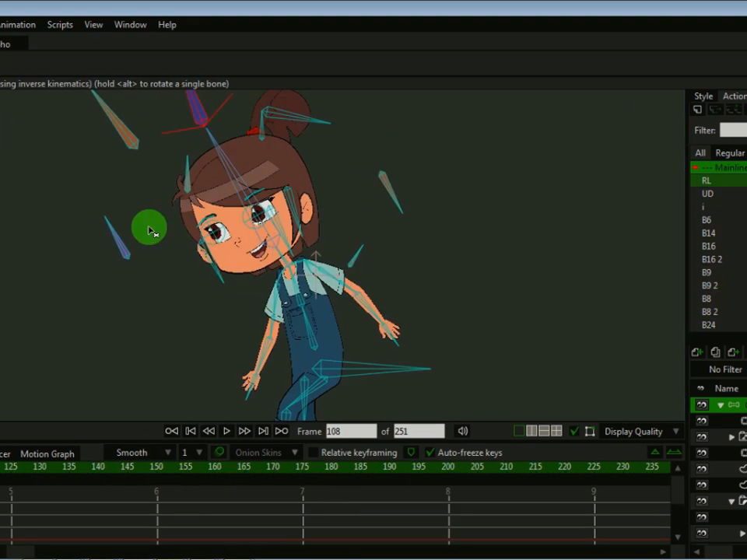Viewport: 747px width, 560px height.
Task: Click frame 215 on the timeline ruler
Action: point(535,467)
